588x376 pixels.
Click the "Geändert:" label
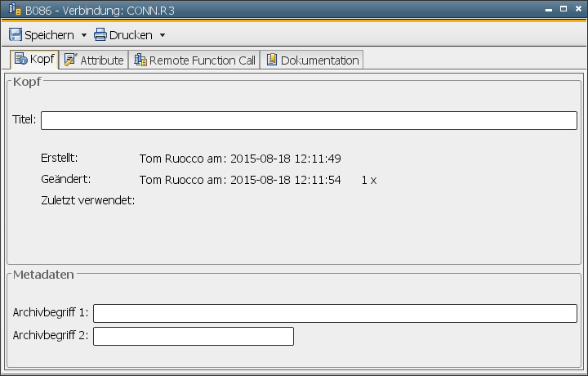(66, 179)
